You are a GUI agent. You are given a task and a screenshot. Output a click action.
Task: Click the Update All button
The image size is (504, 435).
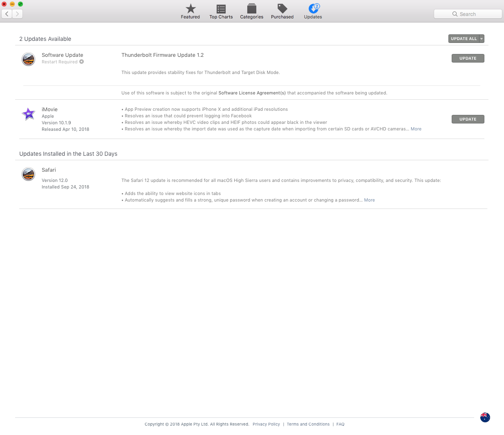[x=464, y=38]
